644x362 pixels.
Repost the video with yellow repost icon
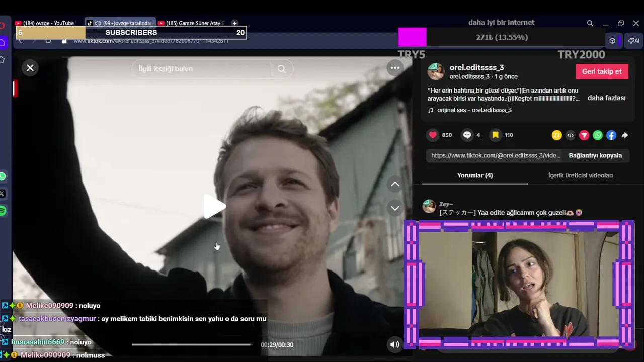(x=556, y=135)
